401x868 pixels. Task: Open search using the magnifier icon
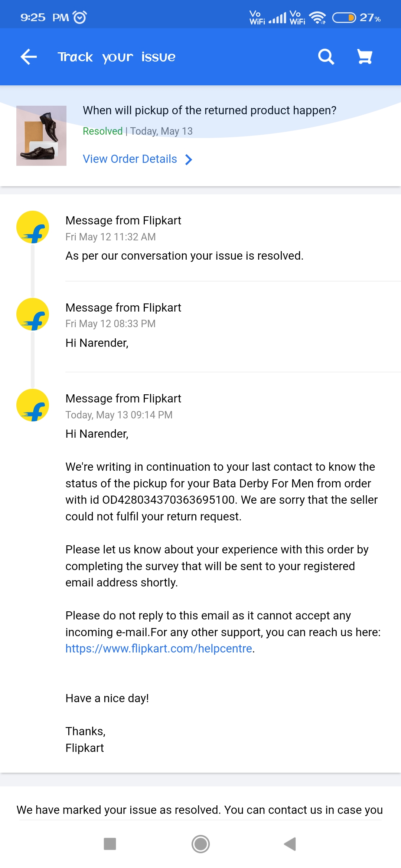(x=326, y=57)
